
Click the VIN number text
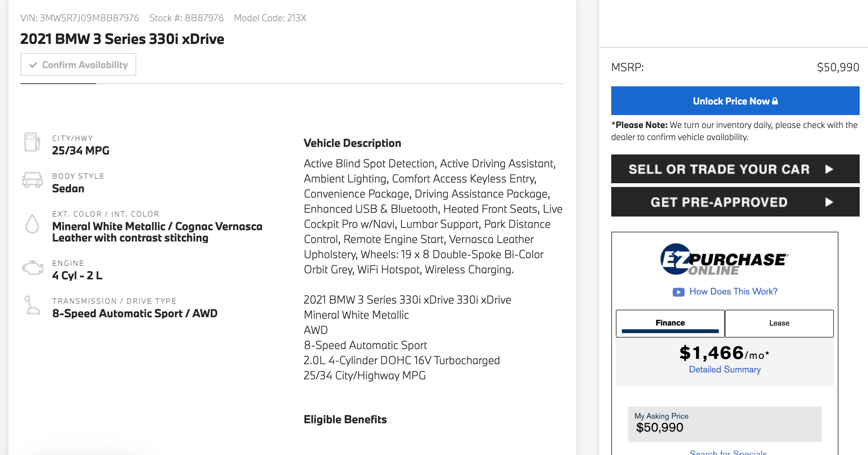80,18
